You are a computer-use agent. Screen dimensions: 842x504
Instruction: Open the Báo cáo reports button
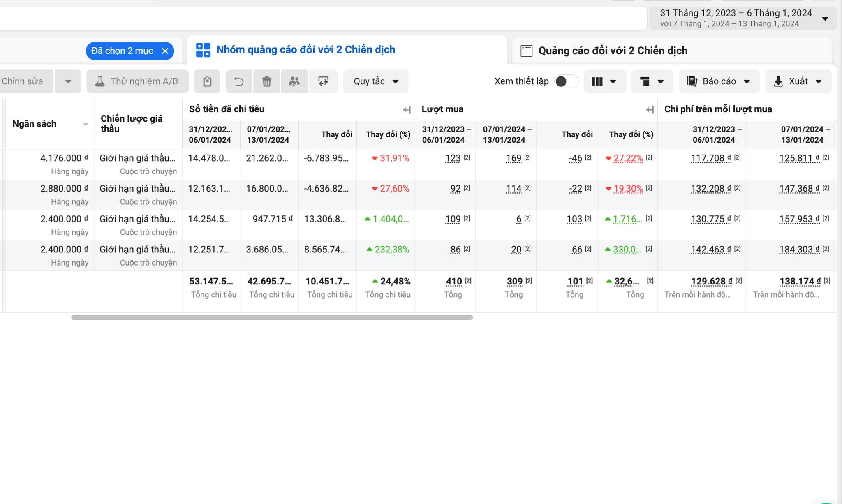pos(718,81)
